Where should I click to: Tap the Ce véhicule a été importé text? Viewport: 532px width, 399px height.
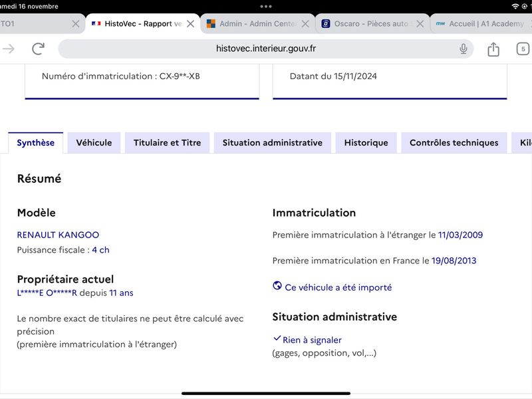338,287
